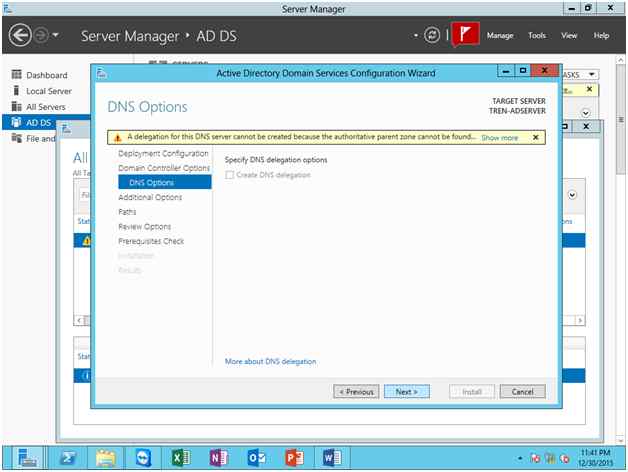Click right arrow of horizontal scrollbar
628x472 pixels.
tap(580, 321)
